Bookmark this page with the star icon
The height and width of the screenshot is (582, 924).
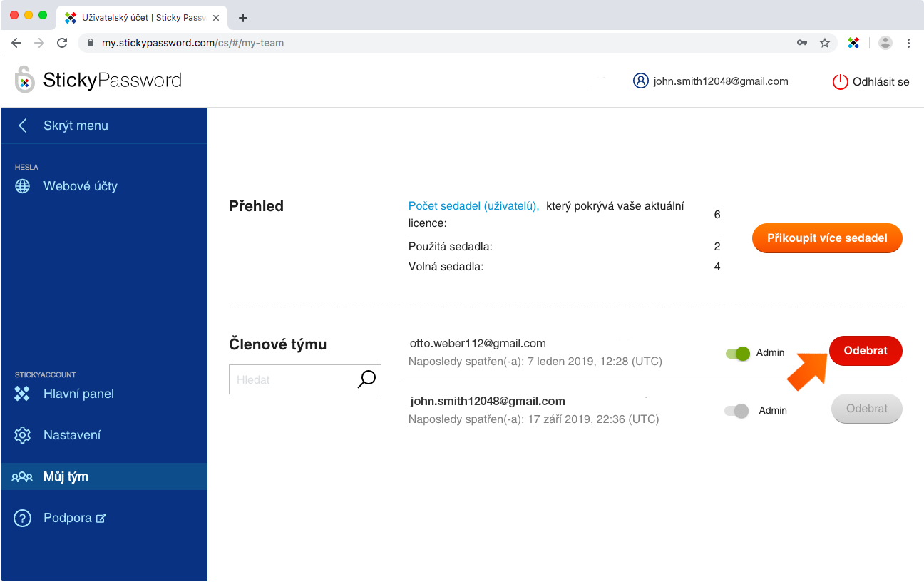(825, 43)
